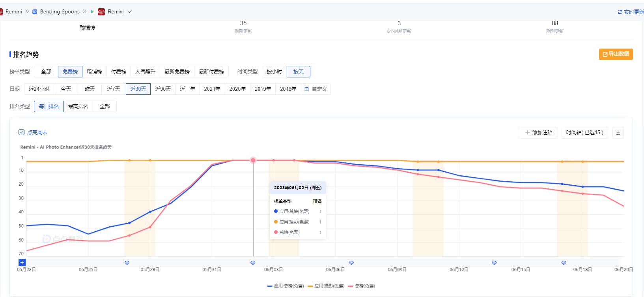Image resolution: width=644 pixels, height=297 pixels.
Task: Click the Bending Spoons publisher icon
Action: pos(35,12)
